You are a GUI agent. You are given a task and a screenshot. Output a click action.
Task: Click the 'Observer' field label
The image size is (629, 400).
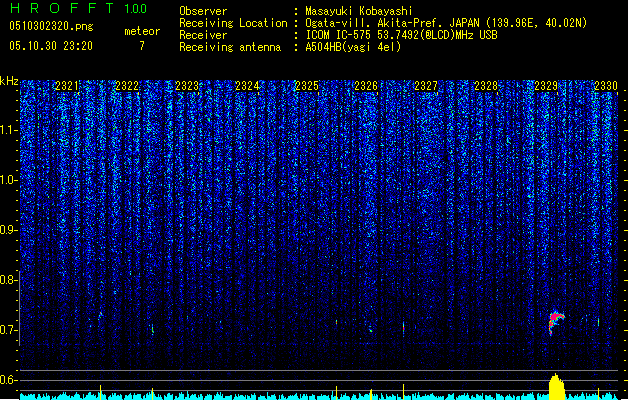coord(203,11)
